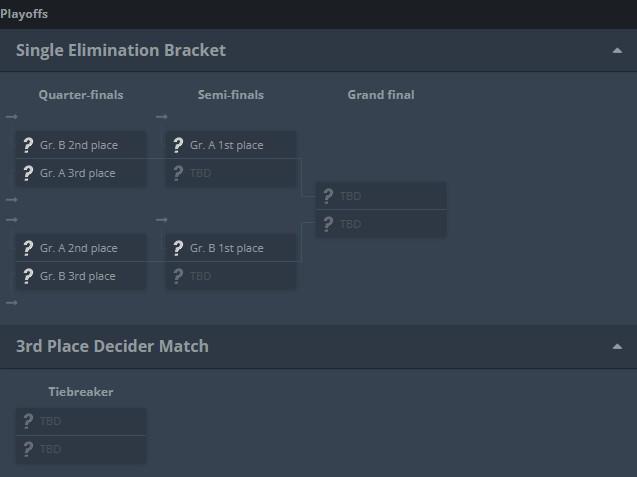The width and height of the screenshot is (637, 477).
Task: Click the question mark icon beside Gr. B 3rd place
Action: click(x=28, y=276)
